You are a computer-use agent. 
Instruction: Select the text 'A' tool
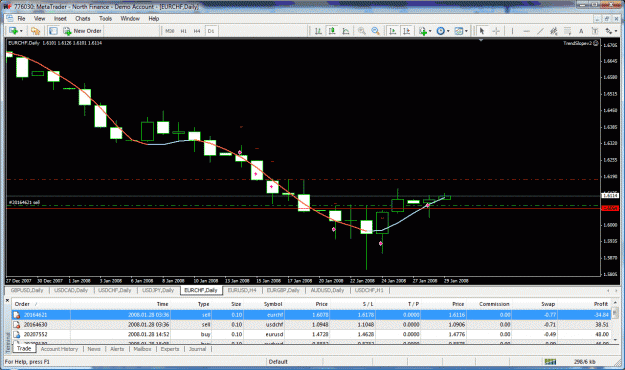(x=581, y=31)
